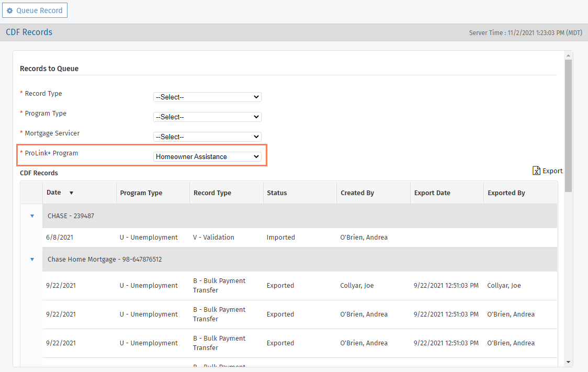Viewport: 588px width, 372px height.
Task: Open the ProLink+ Program dropdown
Action: click(207, 157)
